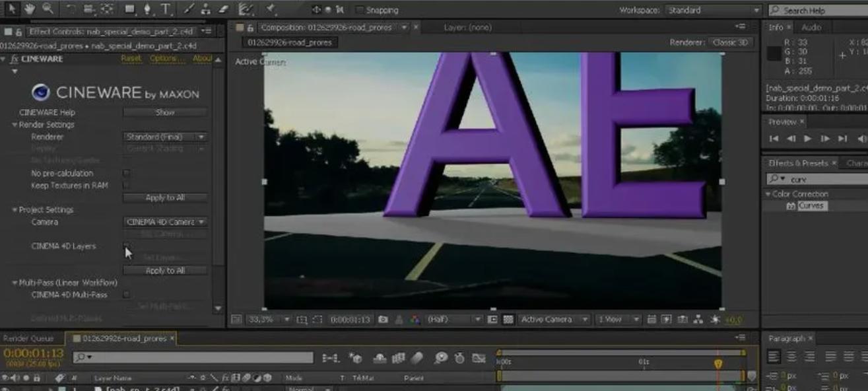Switch to the Render Queue tab

[28, 338]
